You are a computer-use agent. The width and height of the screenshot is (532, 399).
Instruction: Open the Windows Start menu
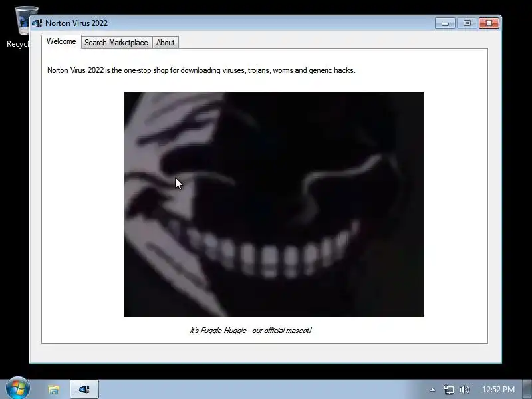(x=18, y=388)
